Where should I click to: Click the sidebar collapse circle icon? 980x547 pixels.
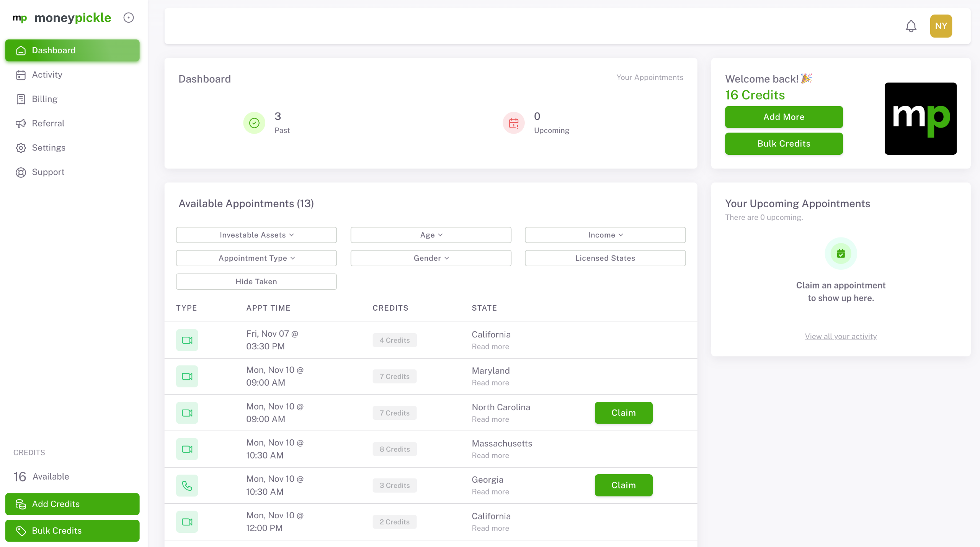pyautogui.click(x=129, y=18)
